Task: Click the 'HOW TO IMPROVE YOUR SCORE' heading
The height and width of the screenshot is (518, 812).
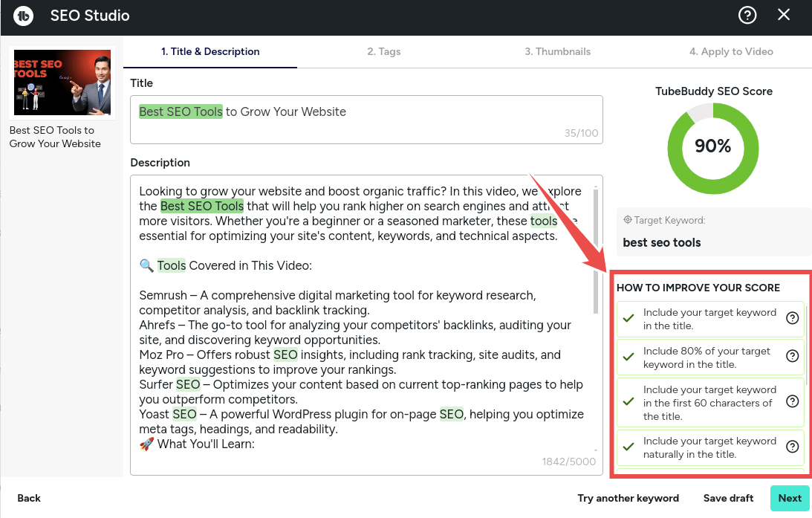Action: pos(698,288)
